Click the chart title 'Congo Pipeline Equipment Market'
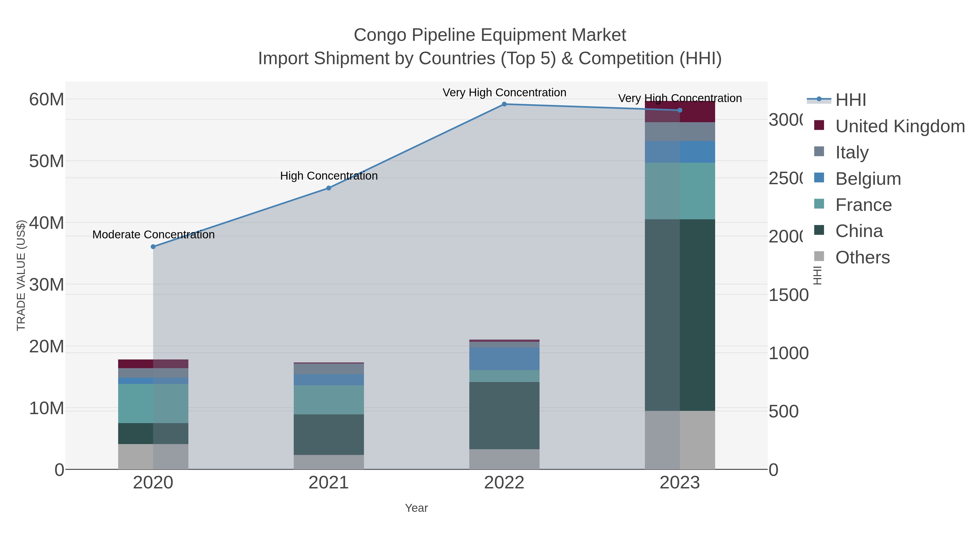This screenshot has width=980, height=551. point(490,35)
